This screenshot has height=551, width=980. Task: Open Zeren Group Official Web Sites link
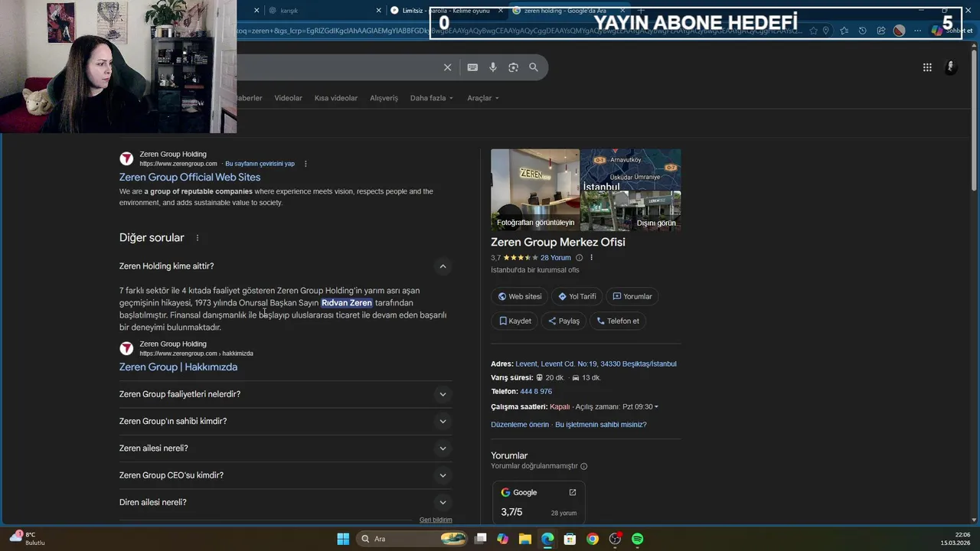[190, 177]
